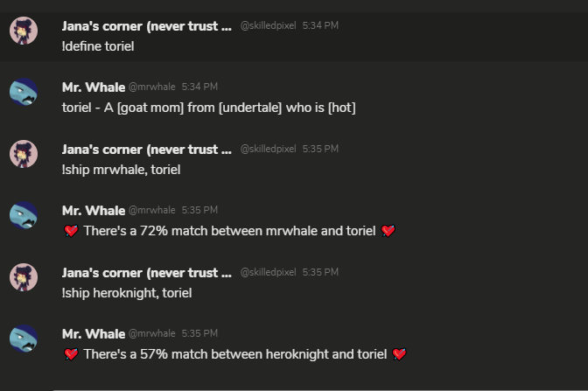Open Jana's avatar beside the !ship mrwhale message
The height and width of the screenshot is (391, 588).
pos(24,156)
